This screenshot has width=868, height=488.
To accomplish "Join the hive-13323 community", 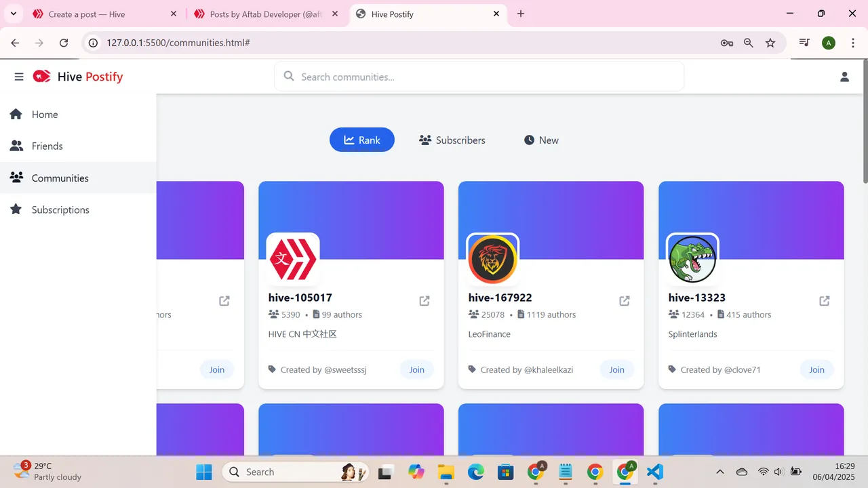I will tap(816, 369).
